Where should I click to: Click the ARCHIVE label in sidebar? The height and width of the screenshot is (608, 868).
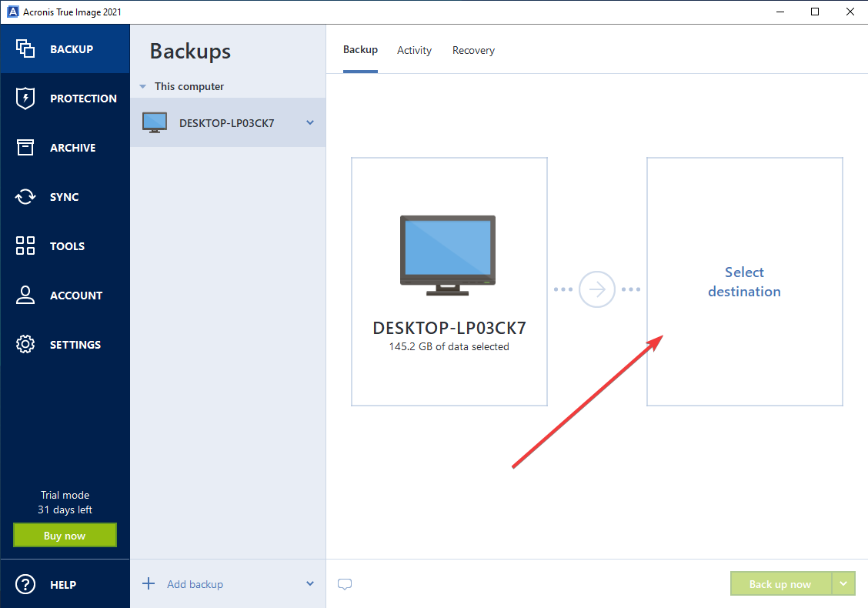[73, 148]
